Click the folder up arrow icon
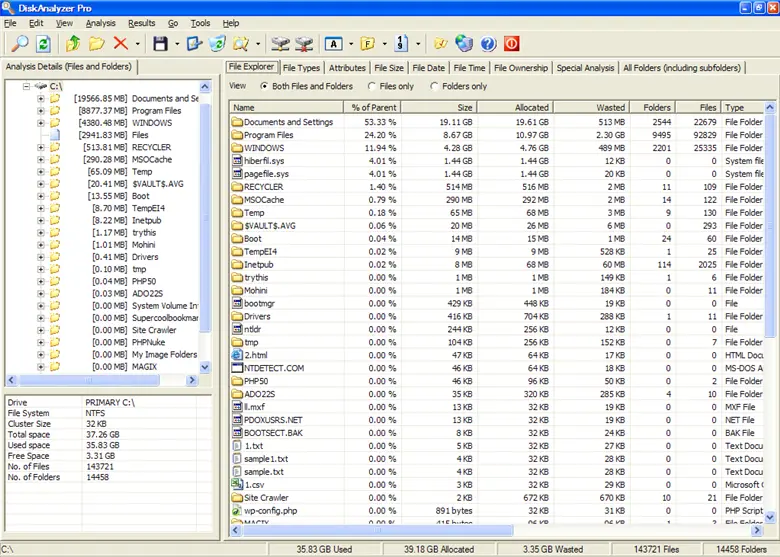 pos(72,44)
